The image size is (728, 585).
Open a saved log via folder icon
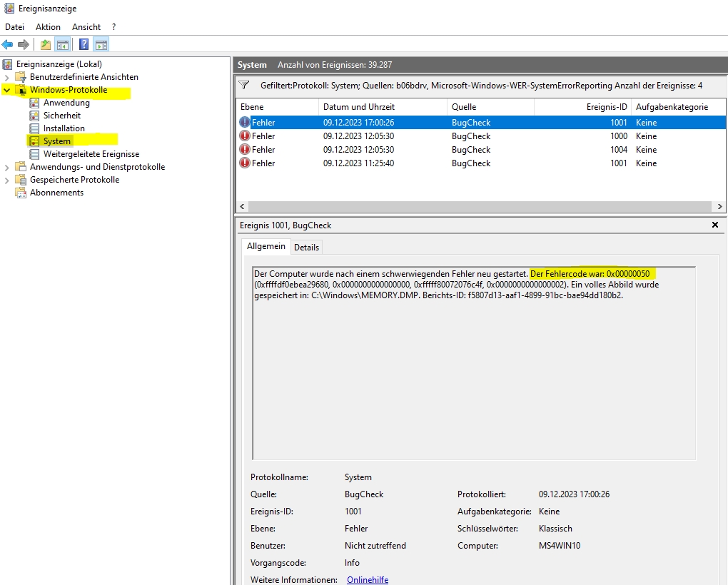[x=44, y=44]
